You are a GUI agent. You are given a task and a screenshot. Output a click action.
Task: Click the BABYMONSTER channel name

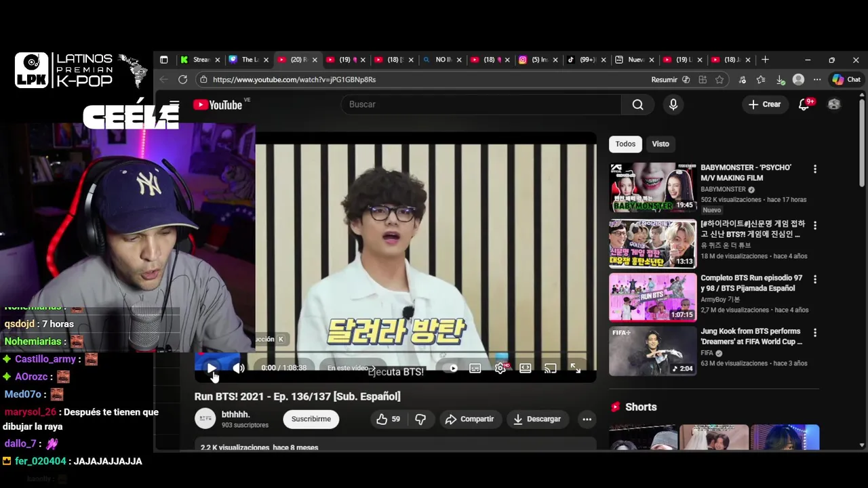click(723, 190)
